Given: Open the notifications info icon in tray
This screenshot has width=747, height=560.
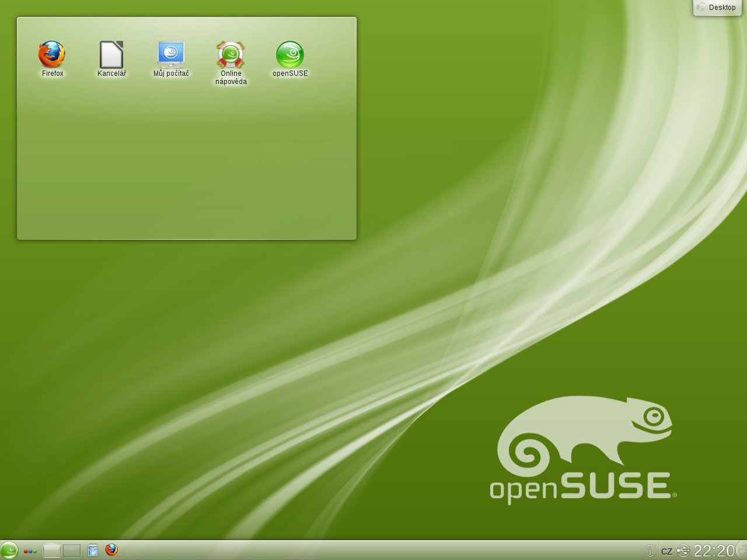Looking at the screenshot, I should click(x=650, y=550).
